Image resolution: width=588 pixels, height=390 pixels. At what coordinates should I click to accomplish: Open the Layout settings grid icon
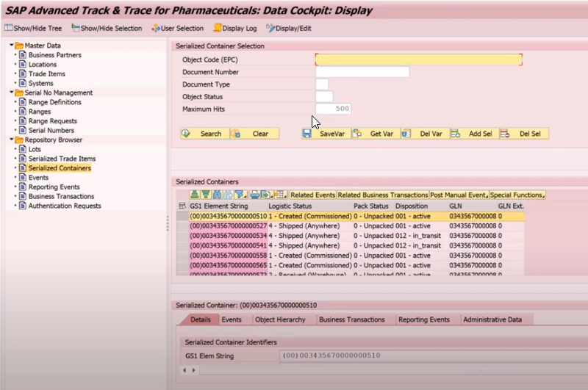280,195
